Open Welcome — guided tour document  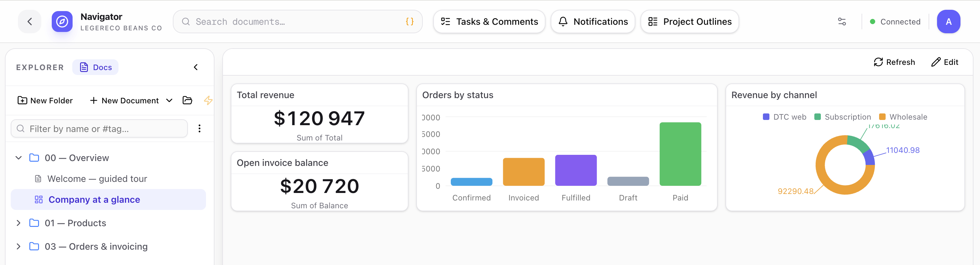(97, 179)
